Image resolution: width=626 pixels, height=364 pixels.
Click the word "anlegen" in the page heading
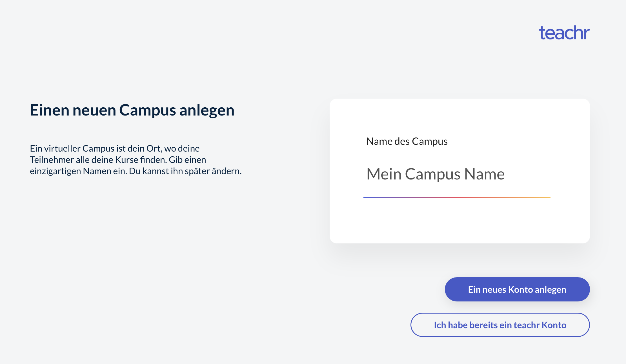click(x=207, y=110)
